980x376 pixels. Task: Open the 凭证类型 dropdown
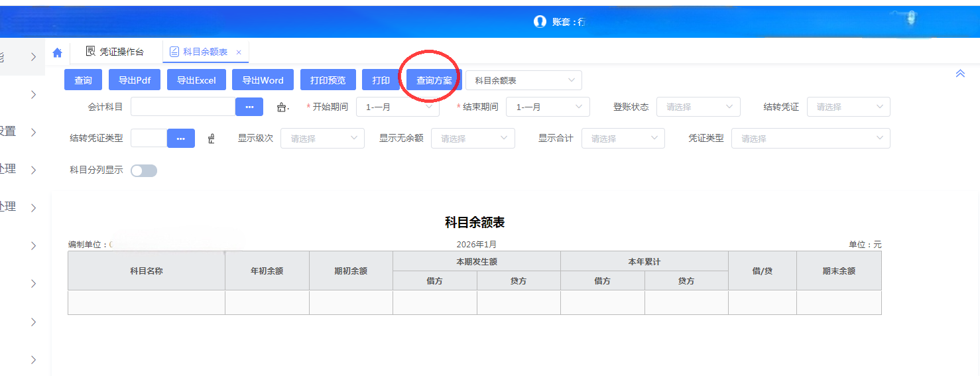pos(810,139)
